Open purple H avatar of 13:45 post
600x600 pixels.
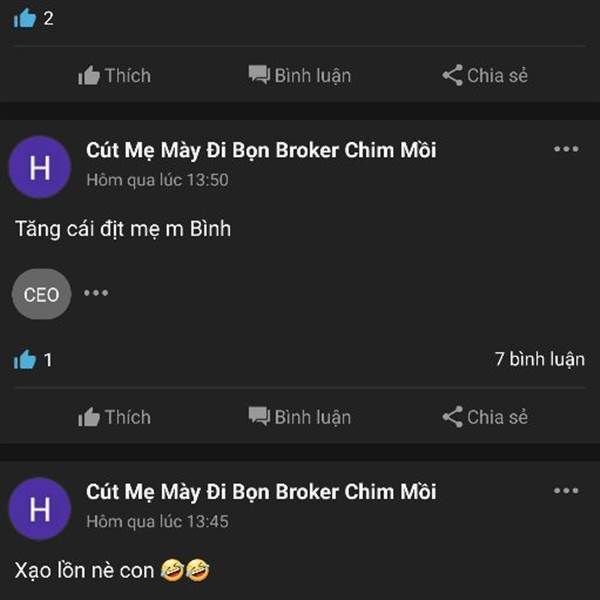40,509
